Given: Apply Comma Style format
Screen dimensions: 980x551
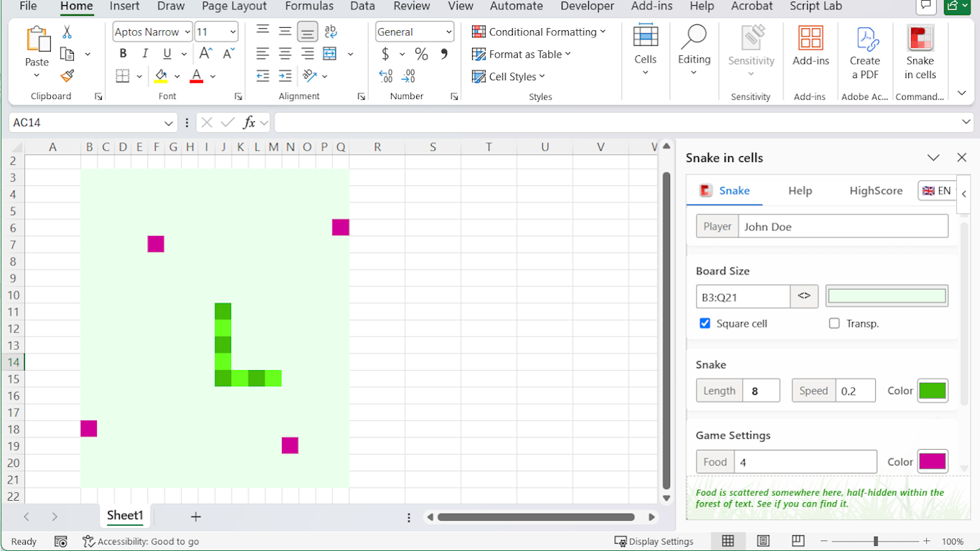Looking at the screenshot, I should [x=444, y=54].
